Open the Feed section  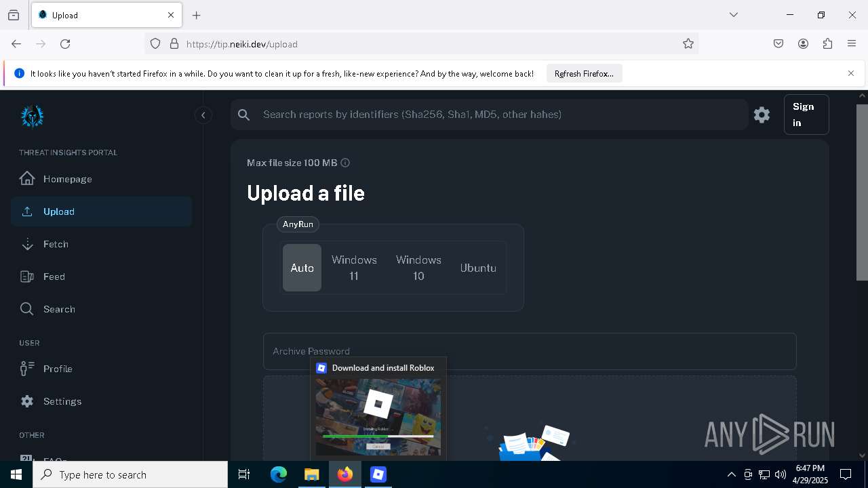pos(102,277)
